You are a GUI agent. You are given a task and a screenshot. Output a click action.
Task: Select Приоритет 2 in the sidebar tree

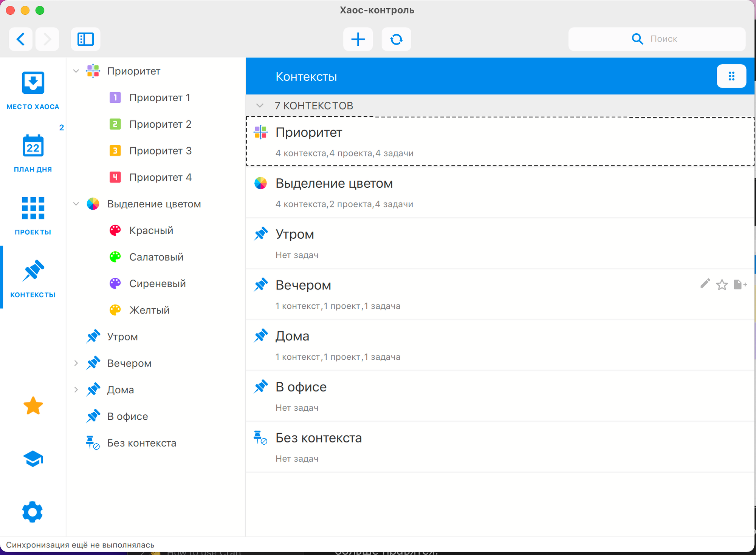[x=161, y=124]
